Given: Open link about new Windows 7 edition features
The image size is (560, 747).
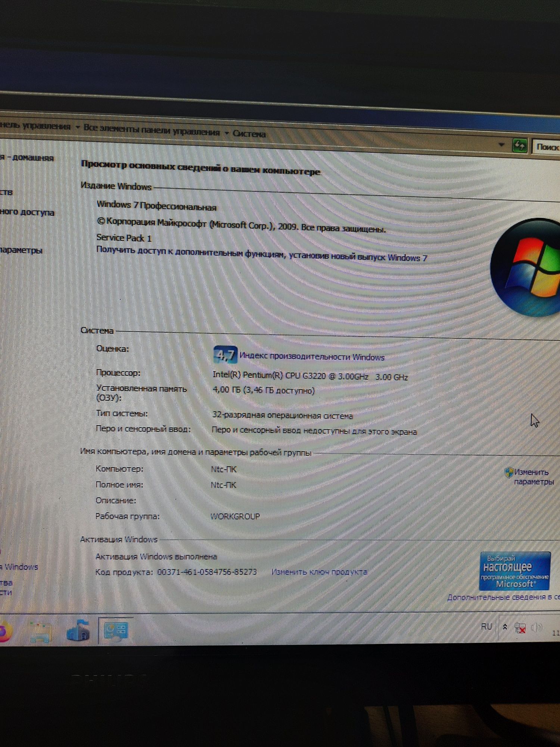Looking at the screenshot, I should tap(261, 254).
